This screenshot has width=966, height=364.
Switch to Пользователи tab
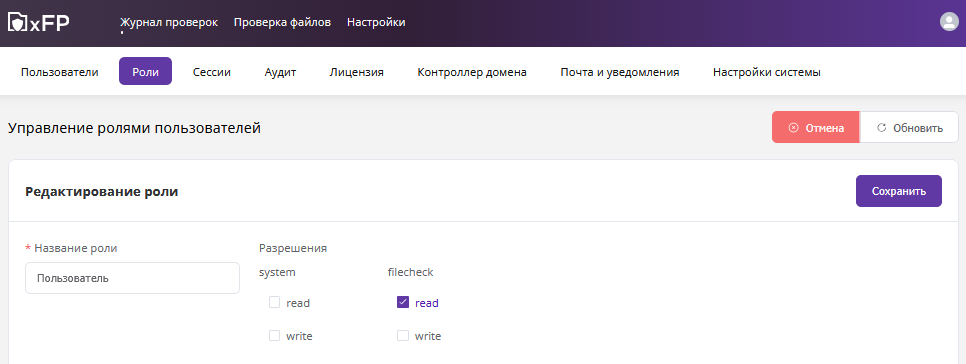[60, 72]
